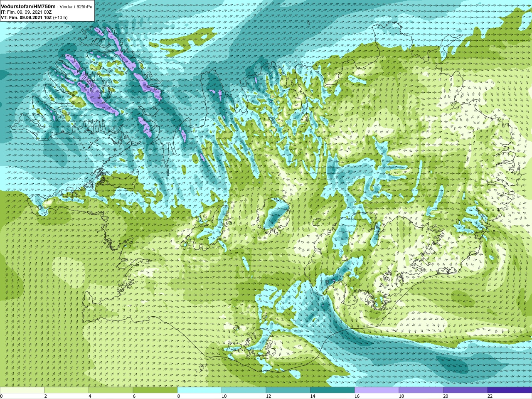Click the 4–6 light green legend swatch
Image resolution: width=532 pixels, height=399 pixels.
coord(111,390)
